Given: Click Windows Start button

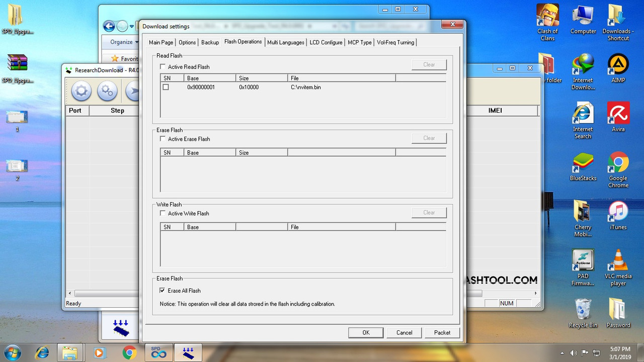Looking at the screenshot, I should pos(12,352).
